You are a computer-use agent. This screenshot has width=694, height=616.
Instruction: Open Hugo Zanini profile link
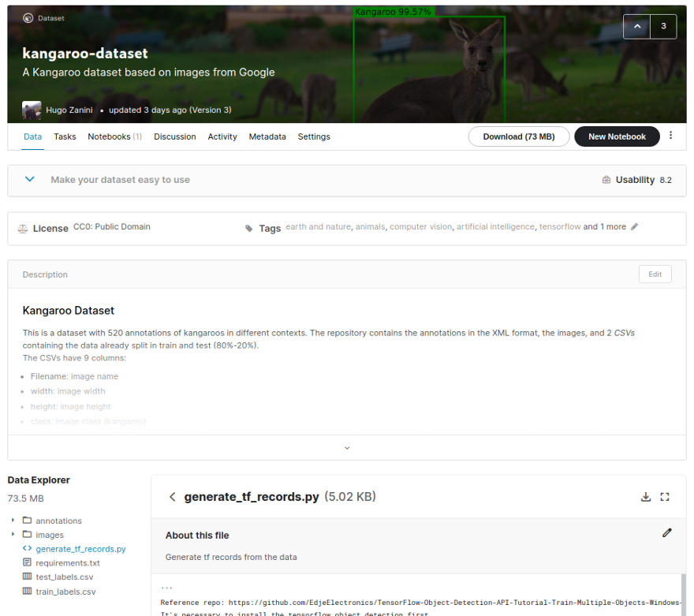[69, 110]
